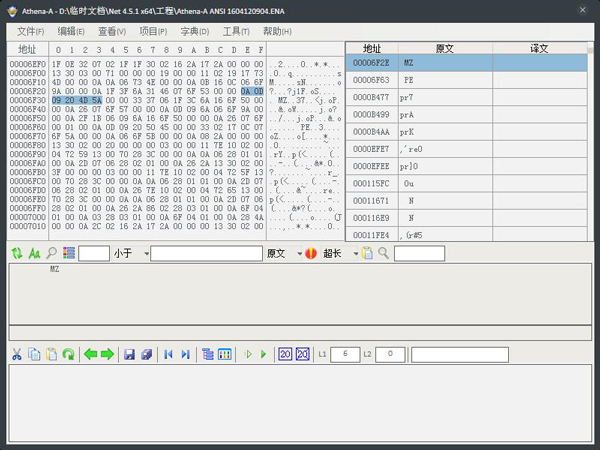Screen dimensions: 600x450
Task: Click the green right arrow icon
Action: [x=107, y=354]
